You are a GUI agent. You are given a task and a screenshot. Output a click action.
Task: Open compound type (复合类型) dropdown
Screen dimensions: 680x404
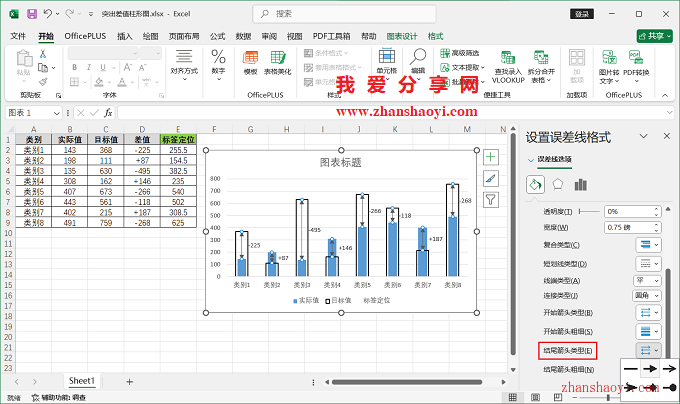(x=648, y=245)
